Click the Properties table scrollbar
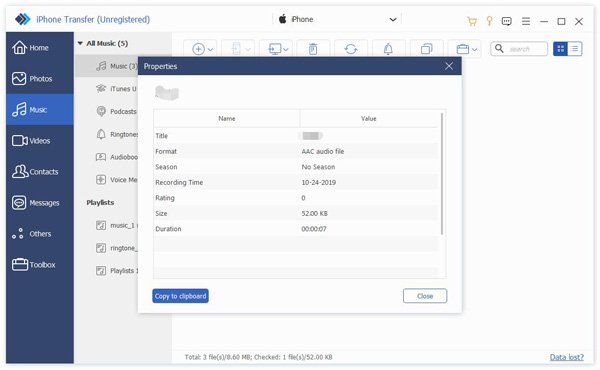 [x=442, y=173]
